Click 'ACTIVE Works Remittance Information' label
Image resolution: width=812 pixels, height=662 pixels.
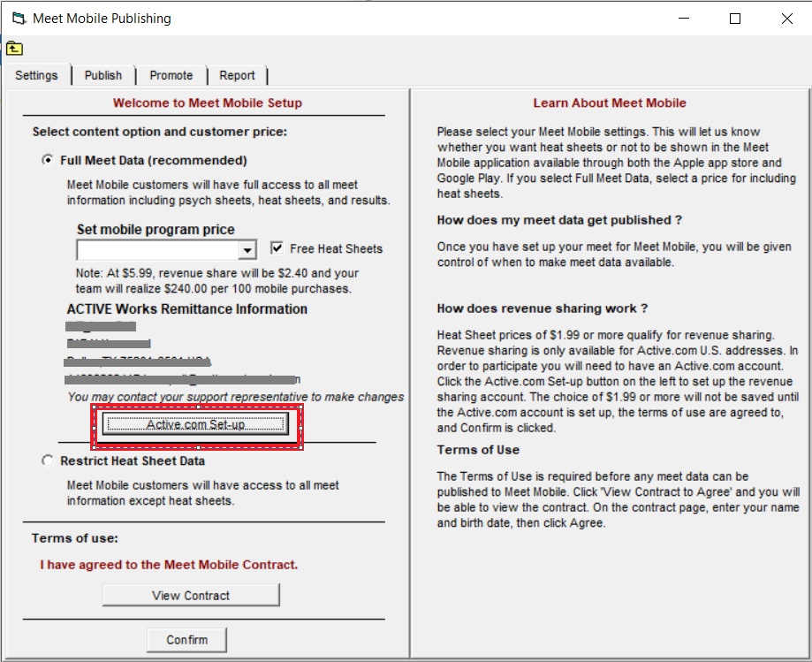187,308
